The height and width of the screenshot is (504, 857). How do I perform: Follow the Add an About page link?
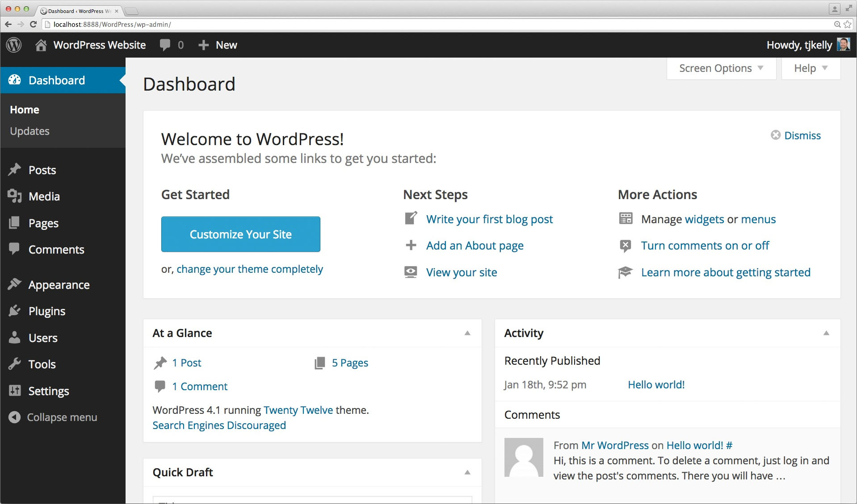click(x=475, y=246)
